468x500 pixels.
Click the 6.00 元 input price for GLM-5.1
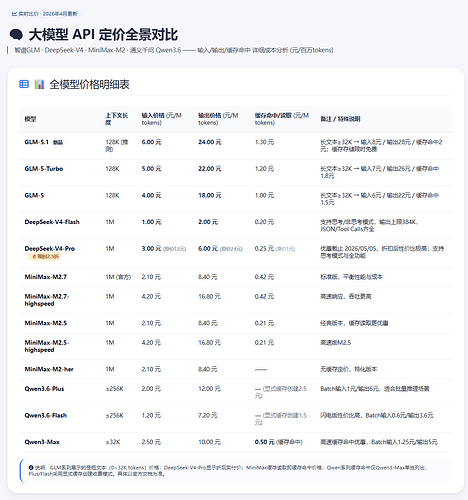point(151,142)
